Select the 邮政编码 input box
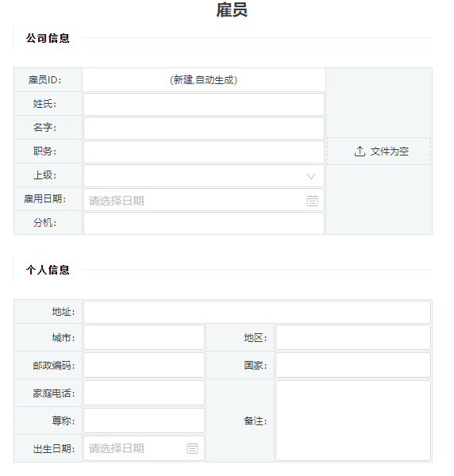454x476 pixels. tap(144, 365)
